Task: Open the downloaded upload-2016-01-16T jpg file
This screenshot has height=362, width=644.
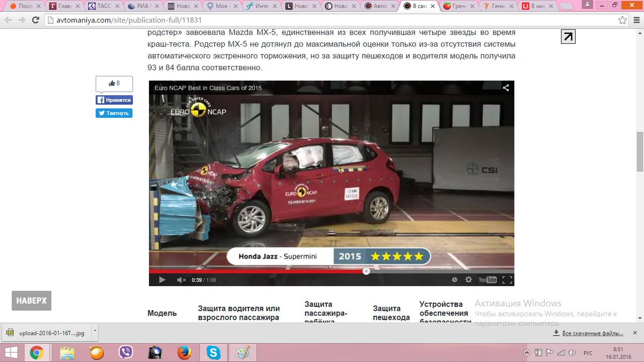Action: [45, 333]
